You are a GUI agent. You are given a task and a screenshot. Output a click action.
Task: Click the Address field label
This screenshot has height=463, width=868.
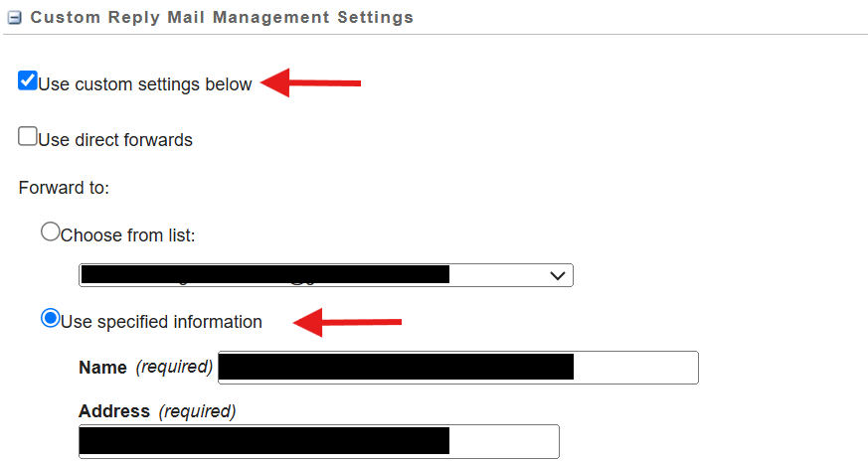click(x=114, y=411)
